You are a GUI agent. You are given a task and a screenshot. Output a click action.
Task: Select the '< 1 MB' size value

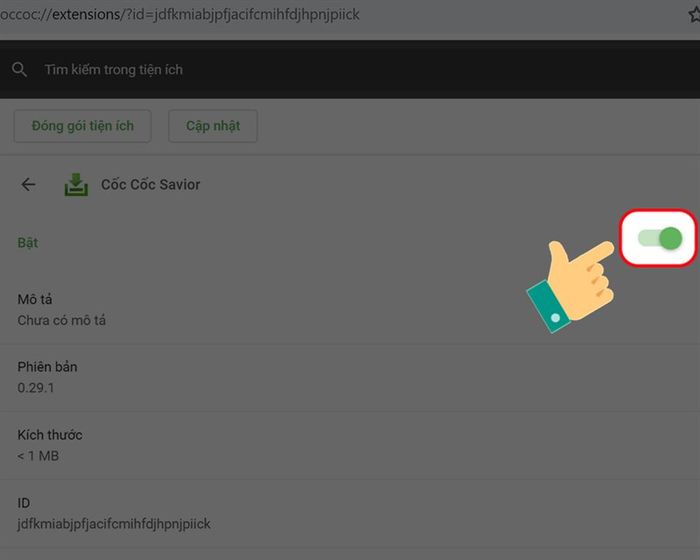(x=38, y=456)
